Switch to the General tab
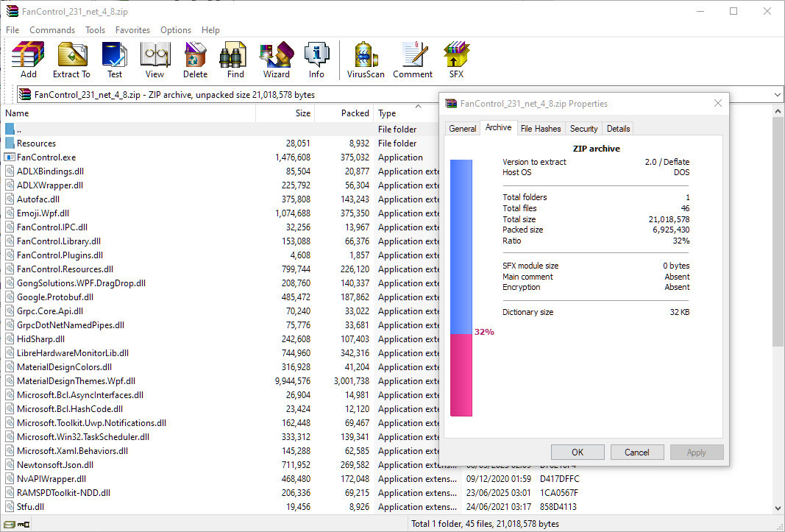The image size is (785, 532). click(x=463, y=129)
